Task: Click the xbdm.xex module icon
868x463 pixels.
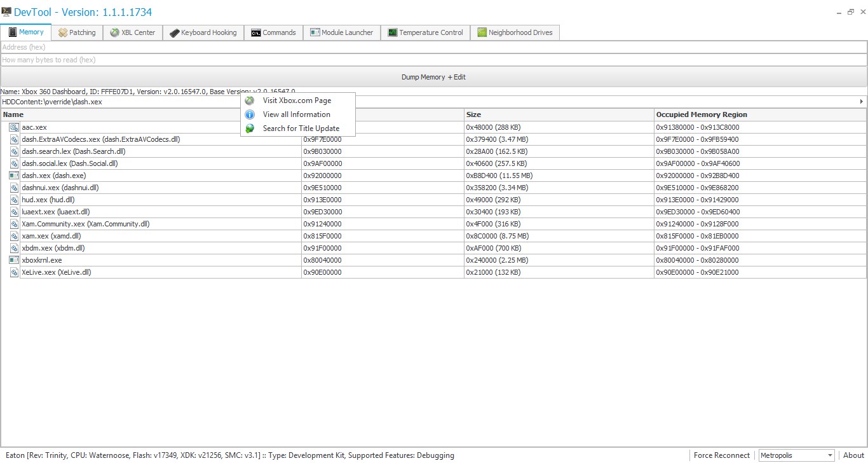Action: (x=14, y=248)
